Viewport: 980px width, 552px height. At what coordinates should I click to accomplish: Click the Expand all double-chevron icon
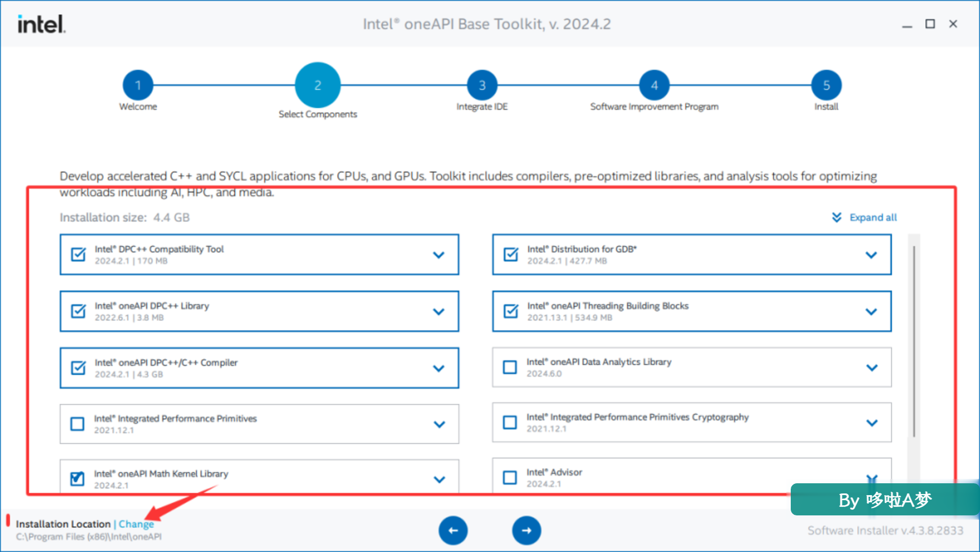click(x=837, y=217)
